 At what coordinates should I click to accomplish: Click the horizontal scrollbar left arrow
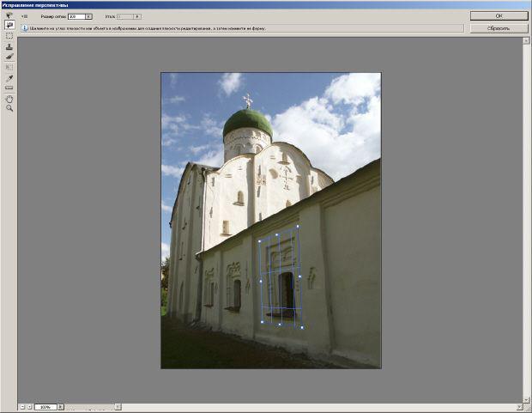pos(118,406)
